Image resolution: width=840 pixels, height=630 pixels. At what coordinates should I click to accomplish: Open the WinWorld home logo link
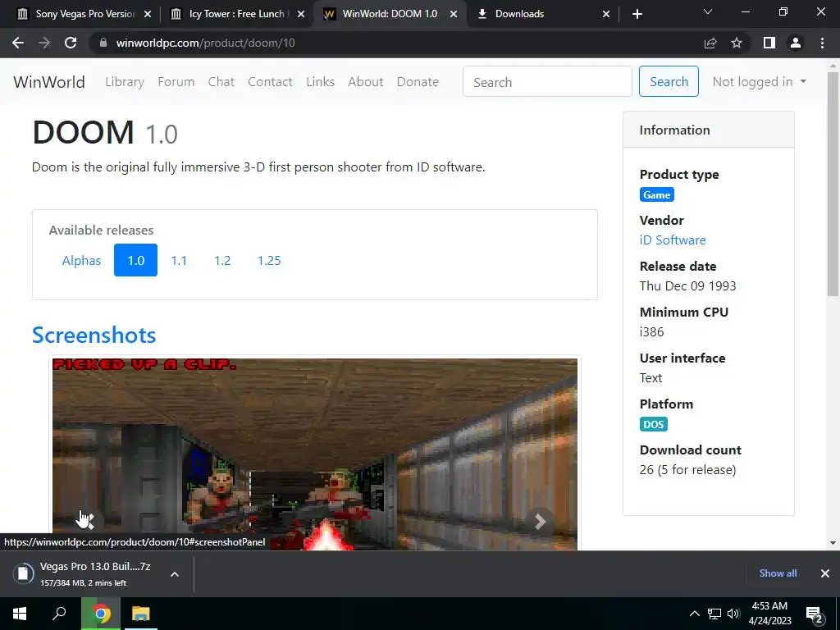tap(48, 82)
